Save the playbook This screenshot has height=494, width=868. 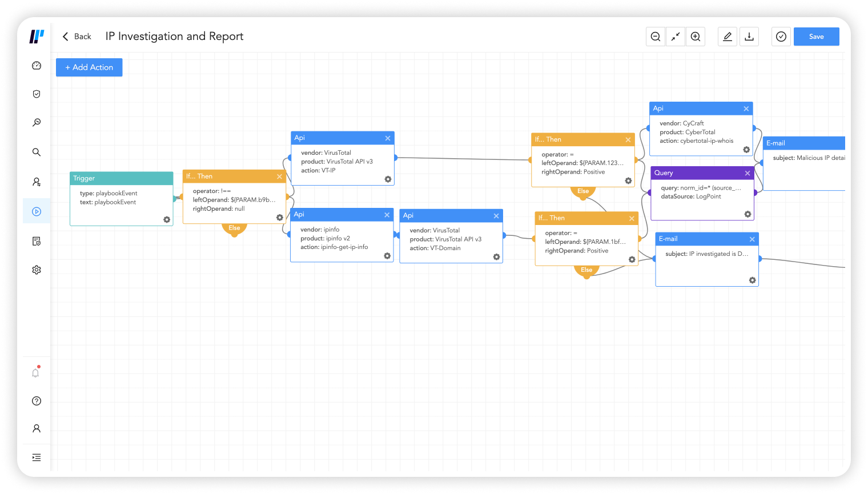(x=817, y=37)
